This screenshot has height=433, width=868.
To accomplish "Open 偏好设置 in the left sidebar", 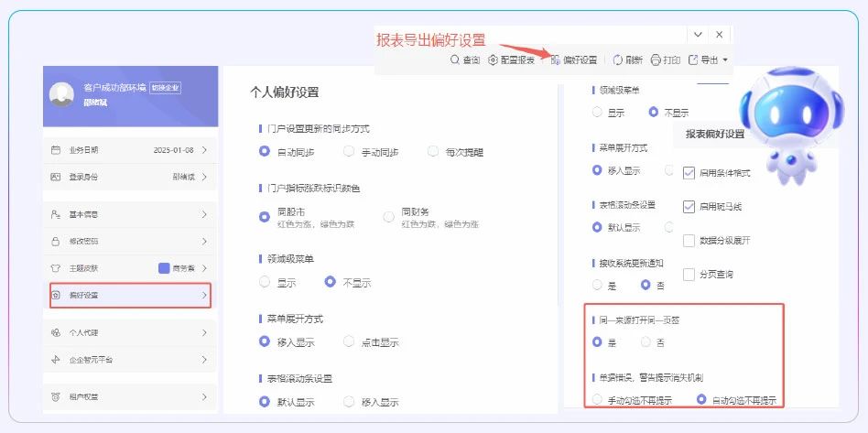I will (x=130, y=295).
